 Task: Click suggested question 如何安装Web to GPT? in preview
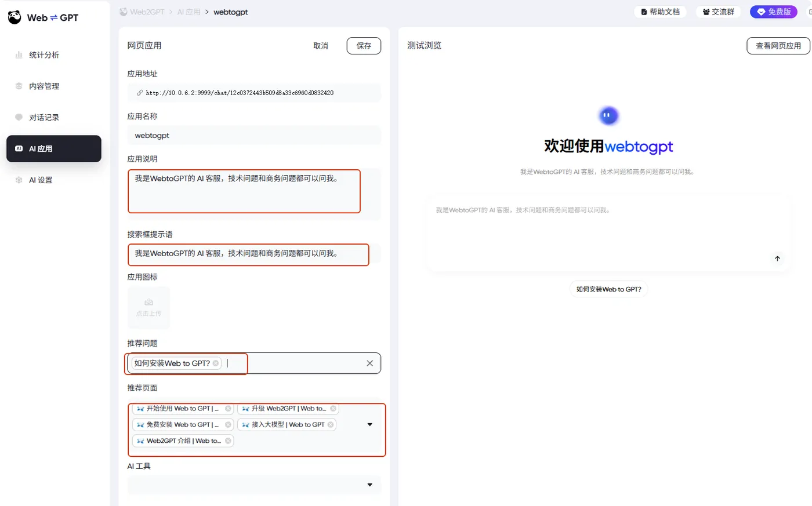(608, 289)
